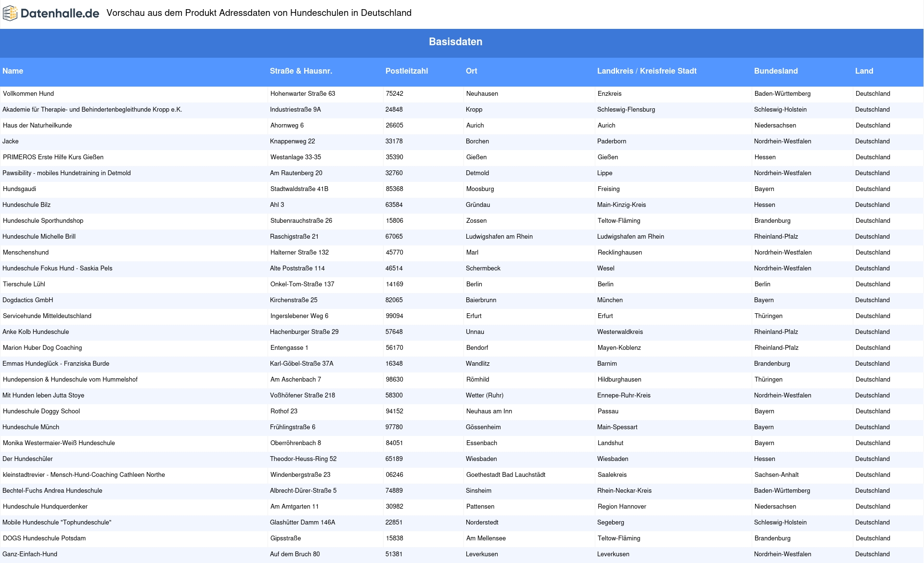The height and width of the screenshot is (563, 924).
Task: Click DOGS Hundeschule Potsdam name
Action: point(44,538)
